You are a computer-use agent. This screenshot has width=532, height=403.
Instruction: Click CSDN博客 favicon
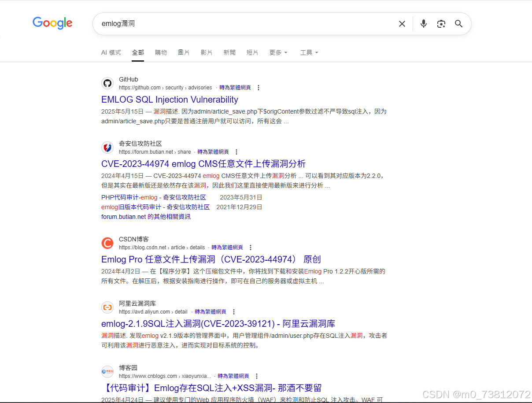tap(107, 243)
